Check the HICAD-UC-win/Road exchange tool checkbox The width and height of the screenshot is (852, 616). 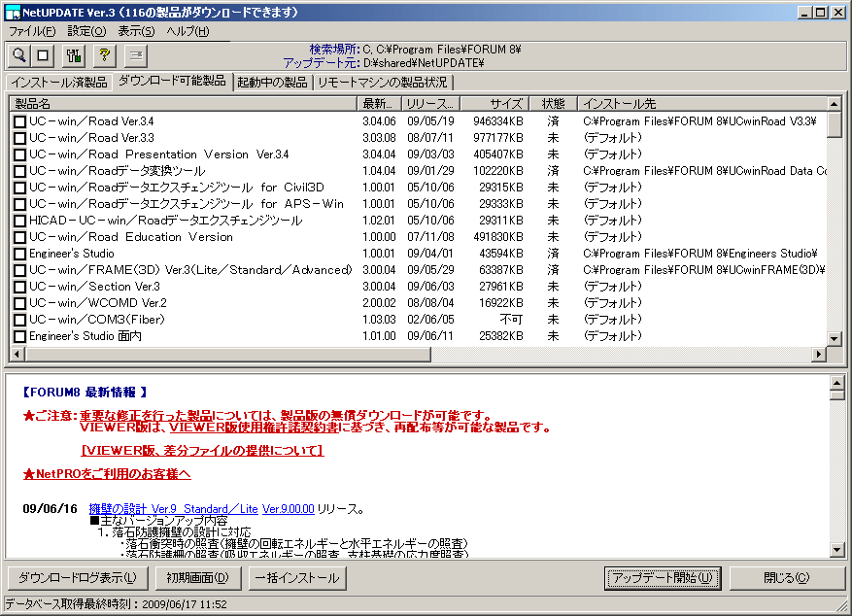(x=20, y=221)
